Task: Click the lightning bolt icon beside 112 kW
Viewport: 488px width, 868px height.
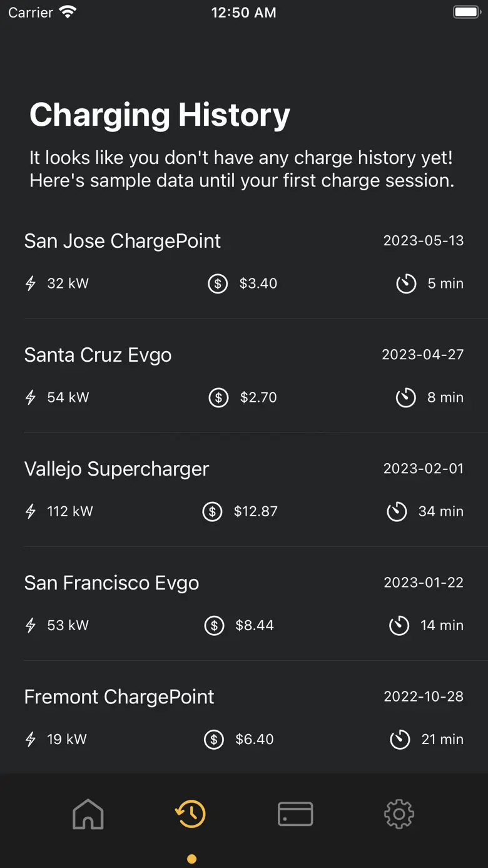Action: (x=31, y=511)
